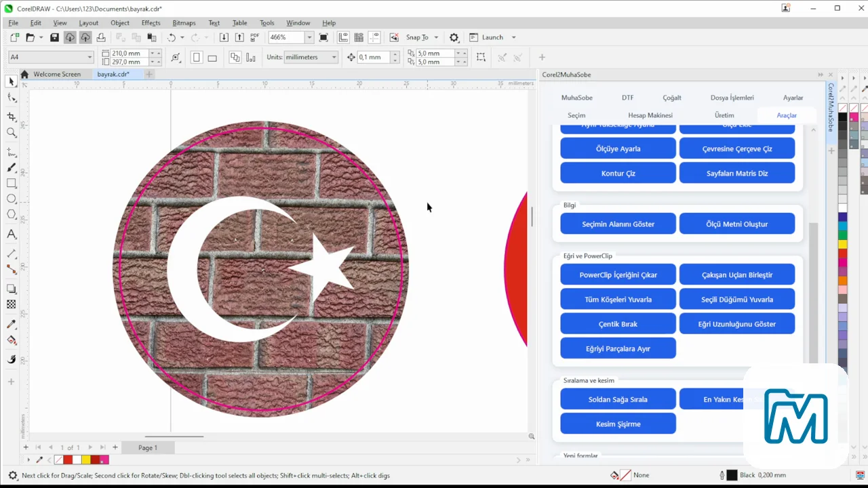Set page to portrait orientation
This screenshot has width=868, height=488.
click(x=197, y=58)
